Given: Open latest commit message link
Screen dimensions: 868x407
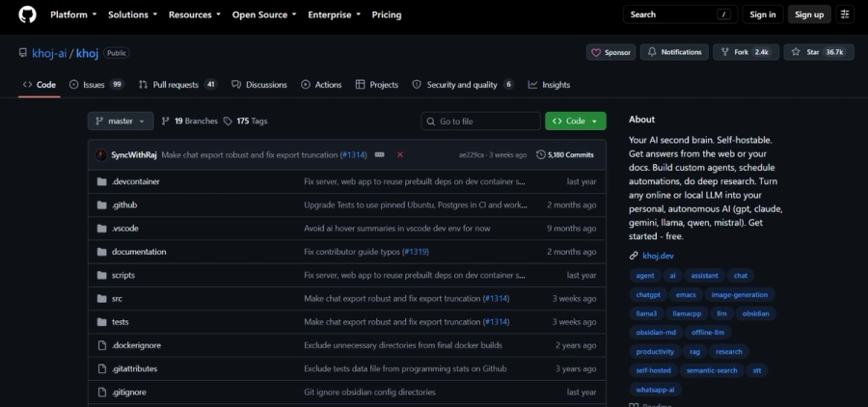Looking at the screenshot, I should [x=250, y=155].
